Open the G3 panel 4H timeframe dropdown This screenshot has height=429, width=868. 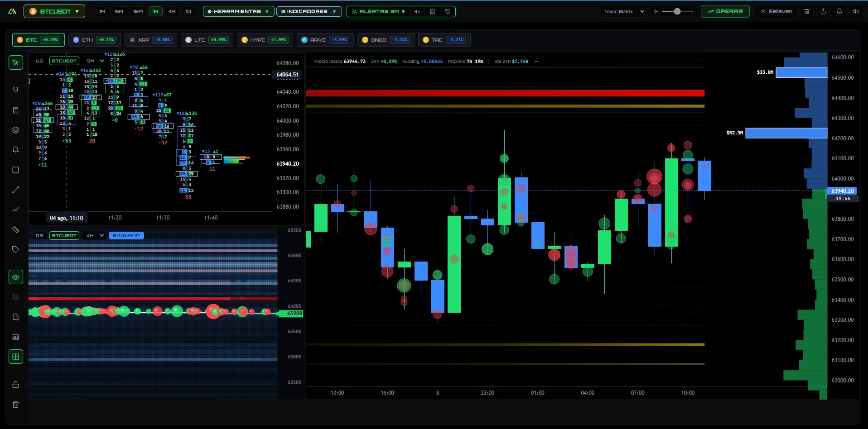[x=95, y=235]
